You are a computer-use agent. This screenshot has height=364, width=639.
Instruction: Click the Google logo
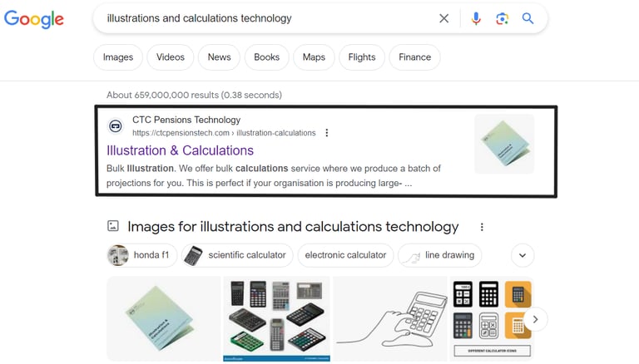coord(34,19)
